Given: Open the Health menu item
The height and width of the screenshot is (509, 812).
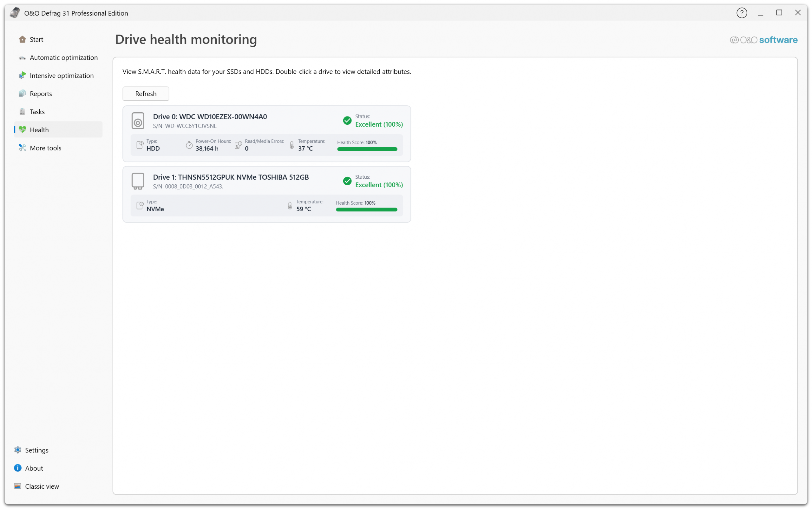Looking at the screenshot, I should tap(39, 129).
